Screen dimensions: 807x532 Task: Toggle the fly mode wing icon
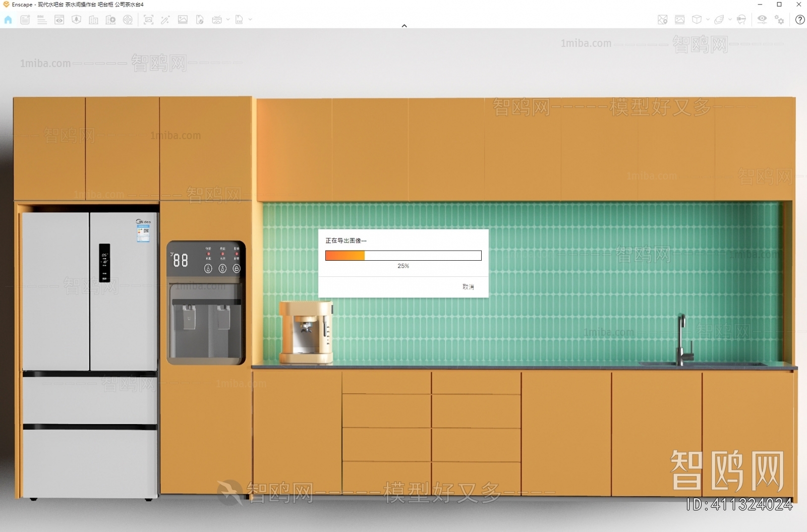coord(719,20)
